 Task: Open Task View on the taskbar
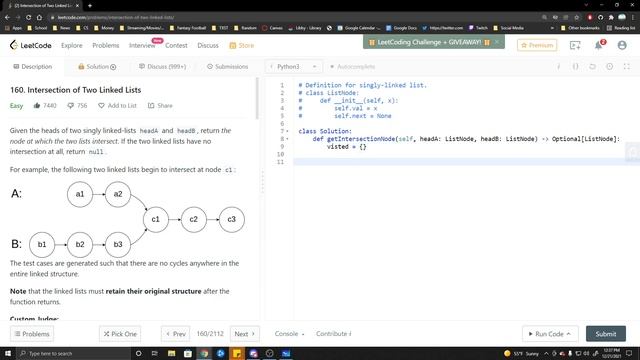(154, 353)
